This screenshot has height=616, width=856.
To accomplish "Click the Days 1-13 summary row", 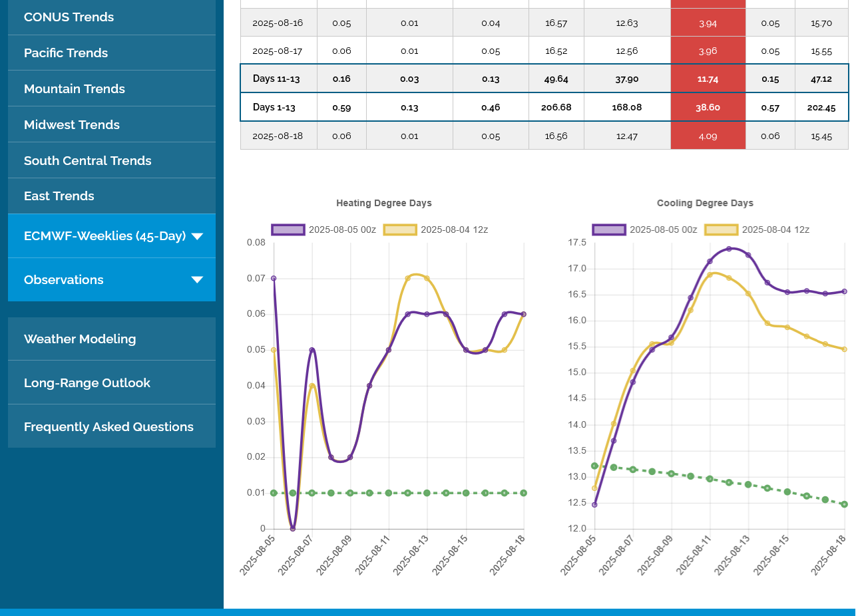I will (x=274, y=107).
